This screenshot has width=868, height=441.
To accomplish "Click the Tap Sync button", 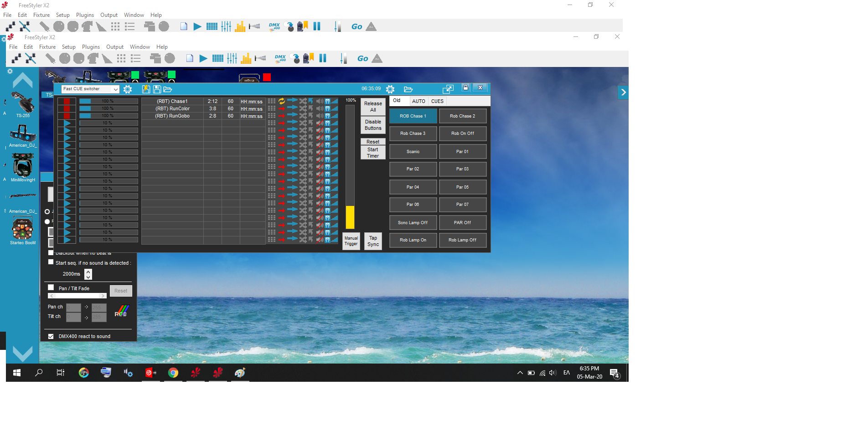I will coord(373,241).
